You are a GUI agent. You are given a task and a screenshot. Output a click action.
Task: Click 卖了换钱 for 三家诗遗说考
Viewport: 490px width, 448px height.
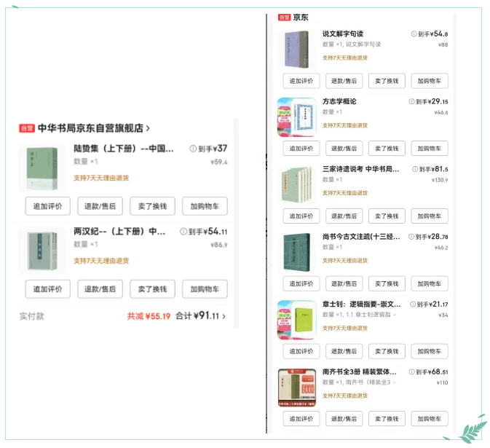(387, 216)
